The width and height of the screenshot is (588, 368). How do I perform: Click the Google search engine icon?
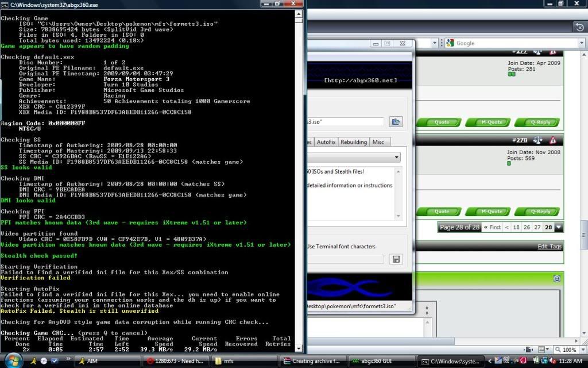[x=450, y=43]
